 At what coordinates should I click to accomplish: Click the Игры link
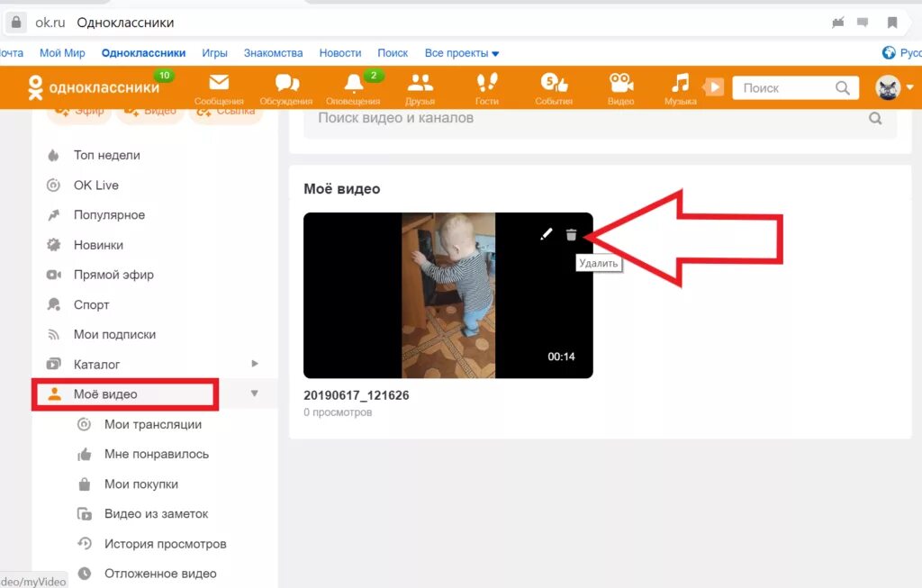click(x=214, y=53)
